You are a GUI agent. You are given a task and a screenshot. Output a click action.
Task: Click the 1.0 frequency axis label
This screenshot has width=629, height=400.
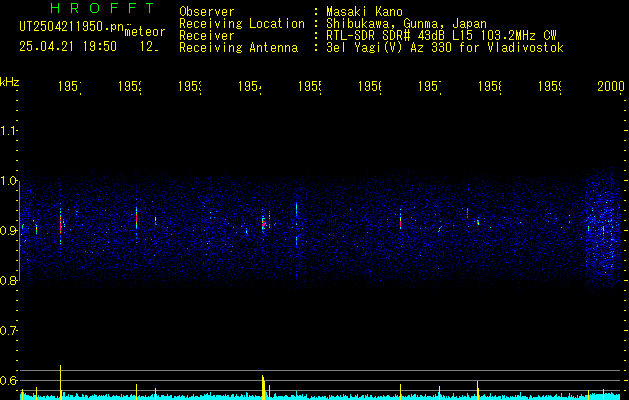(x=8, y=181)
